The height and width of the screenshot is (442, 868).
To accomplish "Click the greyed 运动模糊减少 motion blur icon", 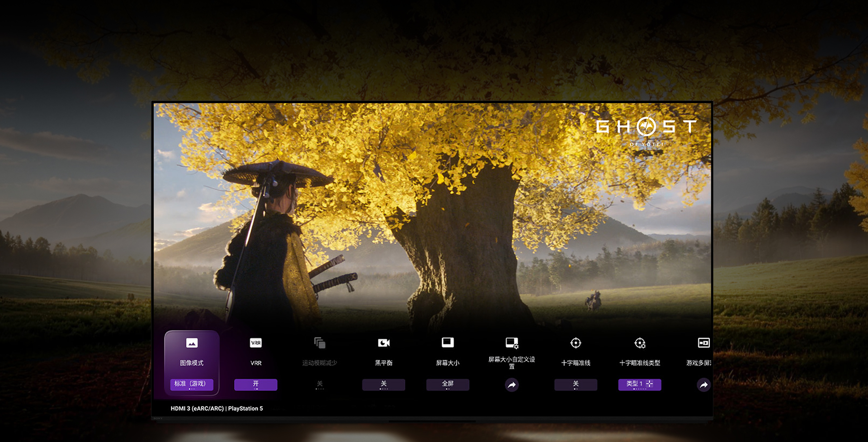I will tap(320, 343).
